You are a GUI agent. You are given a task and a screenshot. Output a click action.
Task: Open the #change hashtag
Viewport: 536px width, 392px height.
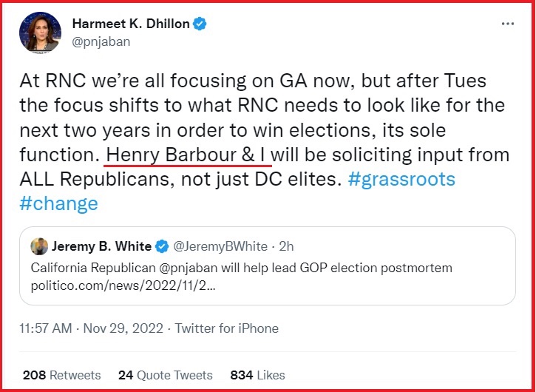(61, 203)
